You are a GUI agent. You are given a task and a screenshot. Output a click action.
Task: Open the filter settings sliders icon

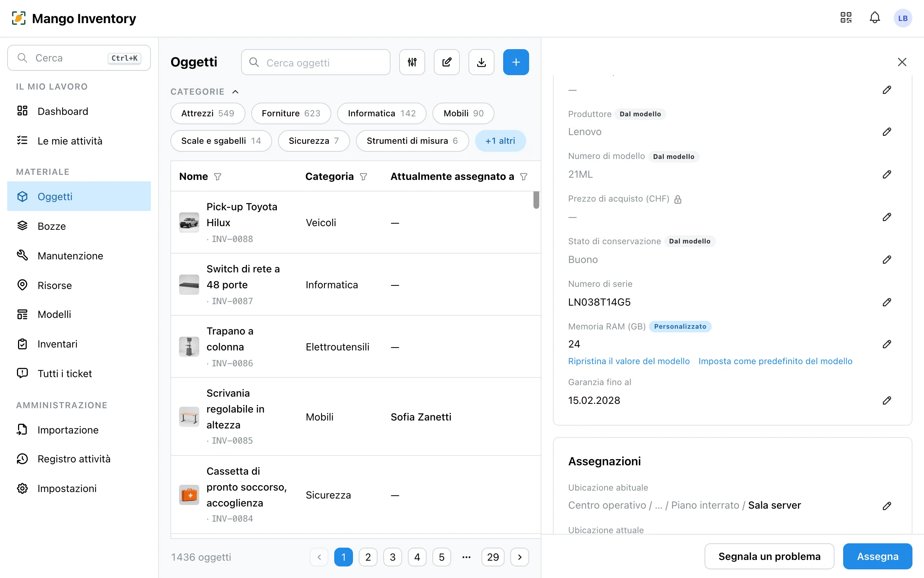[412, 62]
